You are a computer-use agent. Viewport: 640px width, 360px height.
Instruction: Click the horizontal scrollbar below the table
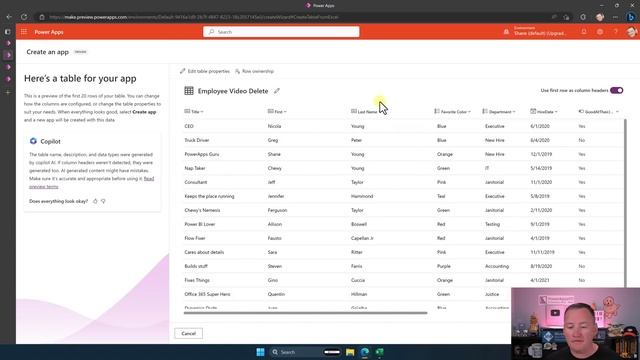click(x=305, y=313)
